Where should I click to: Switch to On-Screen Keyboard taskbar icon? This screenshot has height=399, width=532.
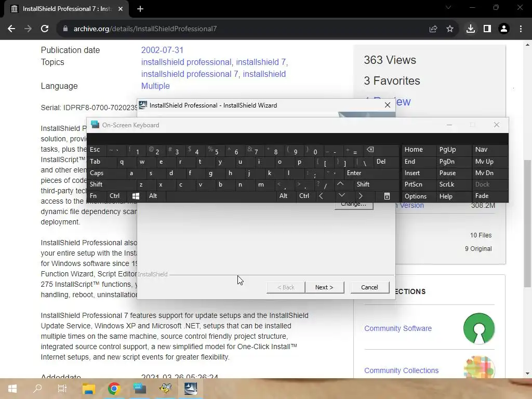(139, 389)
